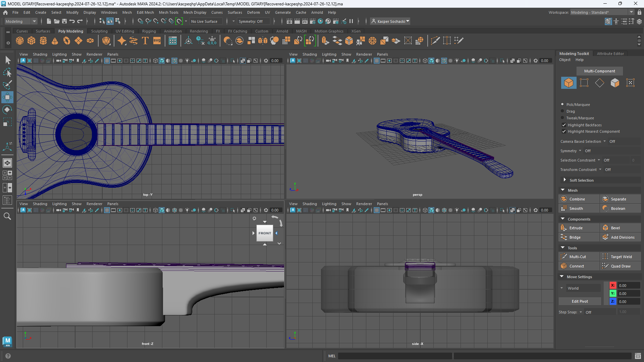
Task: Toggle X axis in Move Settings
Action: (613, 285)
